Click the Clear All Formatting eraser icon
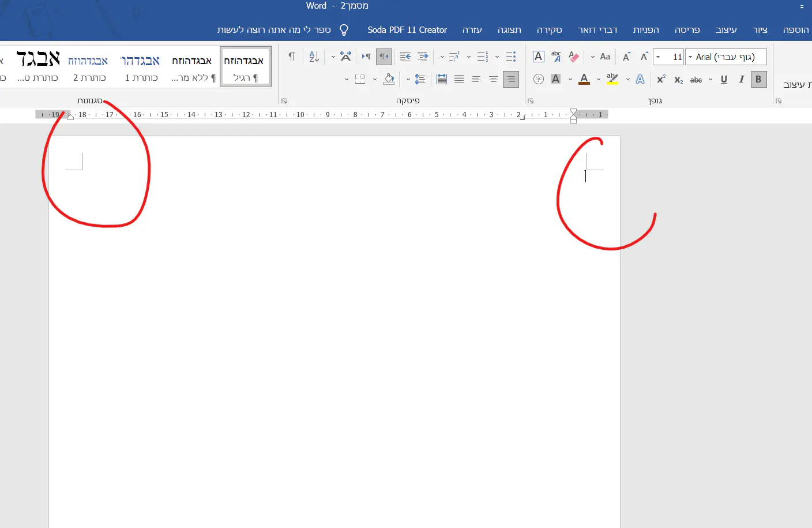Screen dimensions: 812x528 (574, 57)
